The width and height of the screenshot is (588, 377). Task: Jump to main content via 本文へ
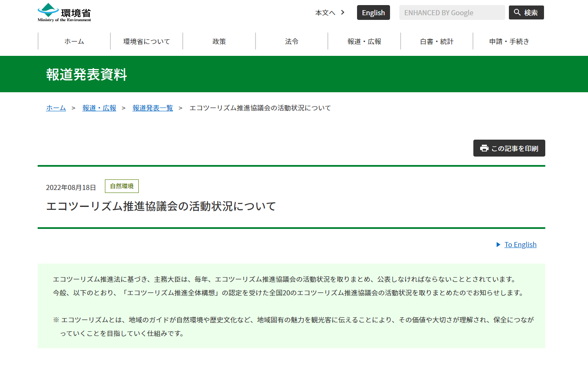(325, 13)
